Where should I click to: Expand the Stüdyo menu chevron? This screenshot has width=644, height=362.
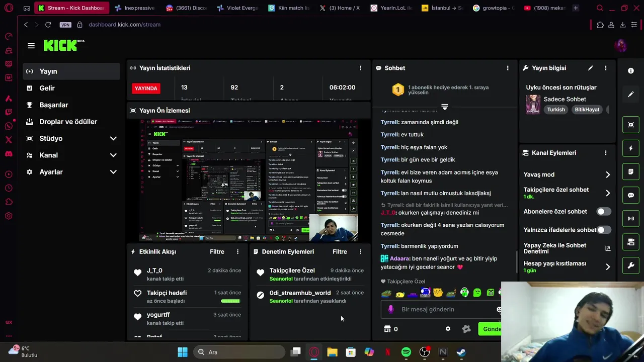113,138
